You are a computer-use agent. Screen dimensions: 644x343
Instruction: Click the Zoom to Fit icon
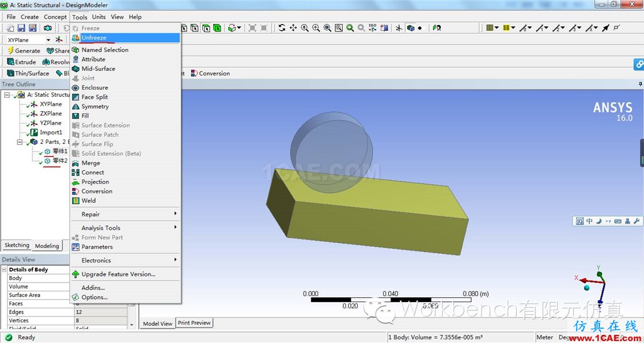(x=327, y=28)
